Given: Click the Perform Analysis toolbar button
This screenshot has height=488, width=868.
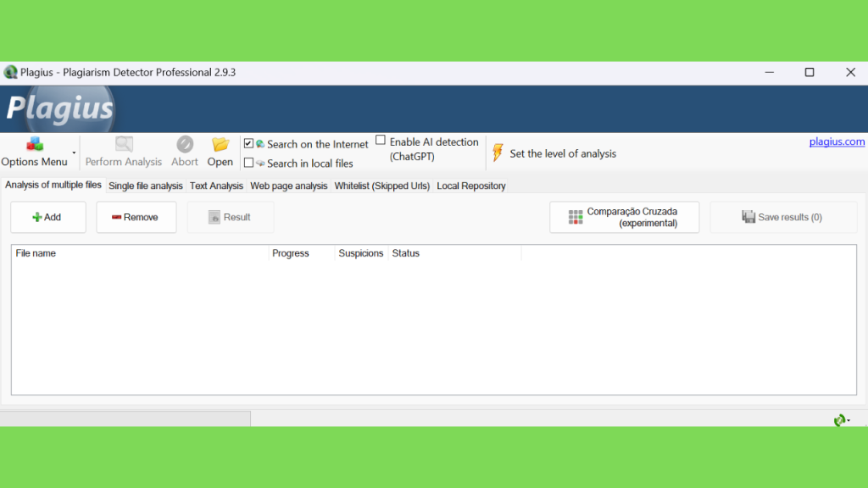Looking at the screenshot, I should 124,152.
